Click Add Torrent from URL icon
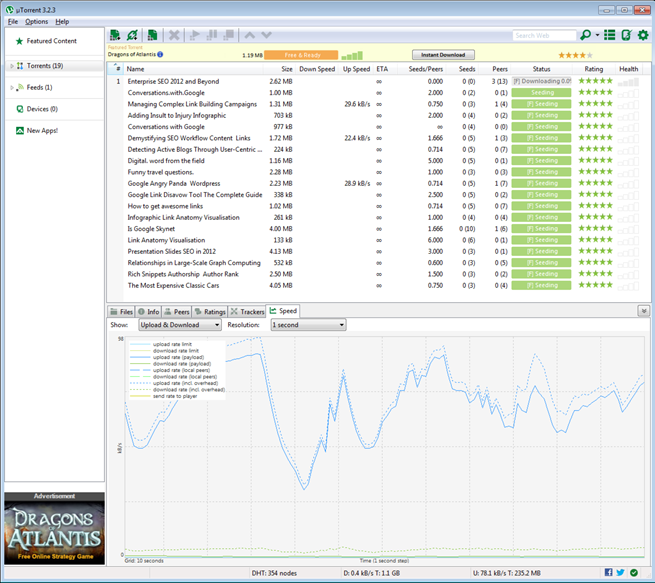Viewport: 655px width, 583px height. point(132,35)
